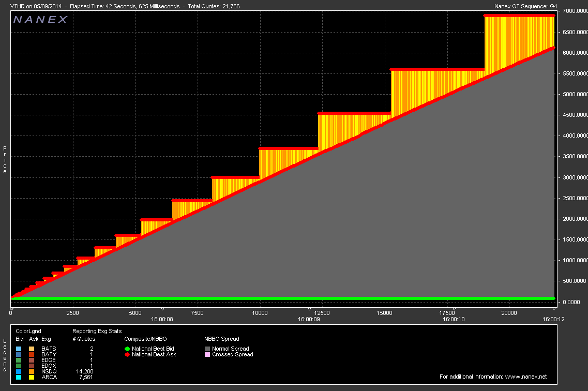Click the # Quotes column header

coord(84,339)
